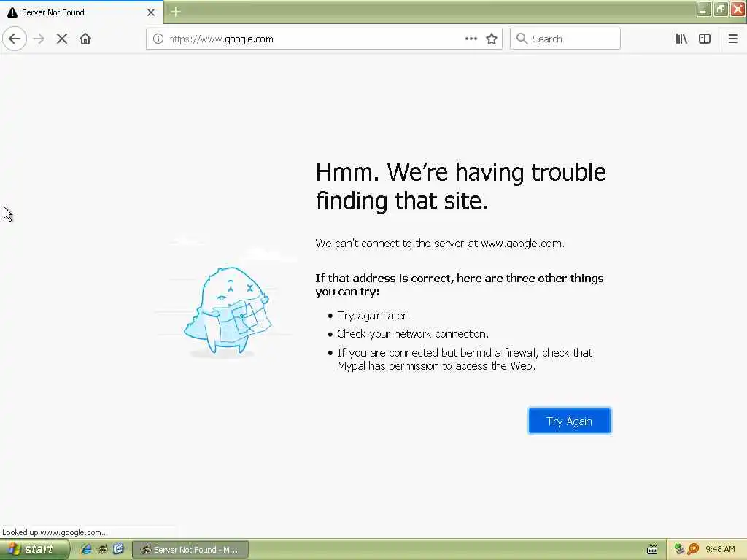Click third quick launch icon next to raccoon
Viewport: 747px width, 560px height.
pyautogui.click(x=119, y=550)
